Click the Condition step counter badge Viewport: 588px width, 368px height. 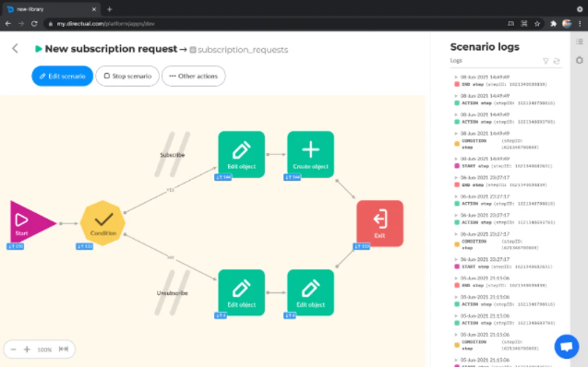[84, 246]
